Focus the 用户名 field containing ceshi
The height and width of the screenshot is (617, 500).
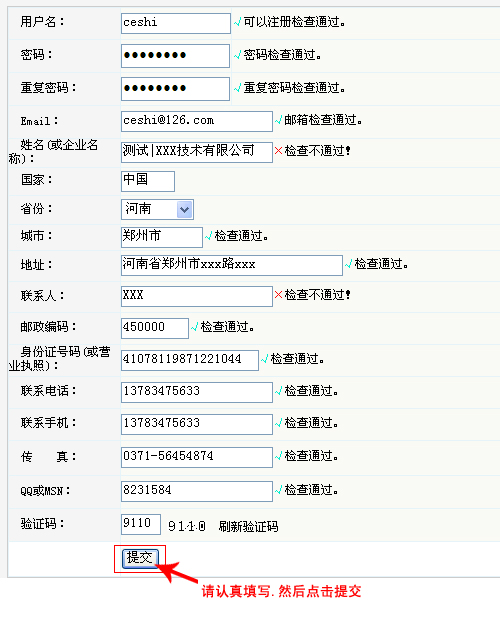175,23
